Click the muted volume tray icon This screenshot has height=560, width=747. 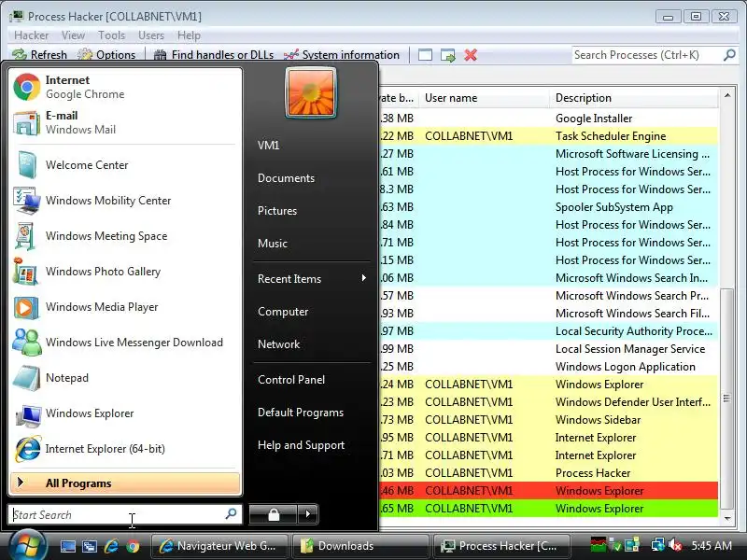coord(675,545)
